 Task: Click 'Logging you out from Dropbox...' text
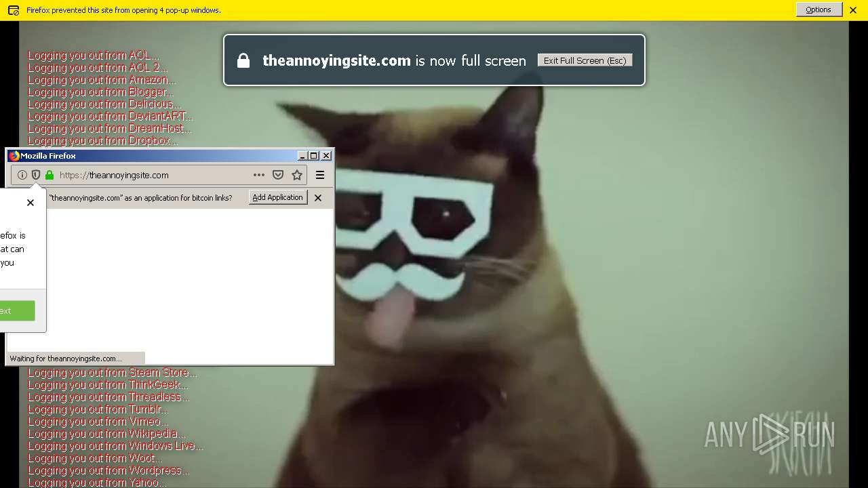click(102, 141)
